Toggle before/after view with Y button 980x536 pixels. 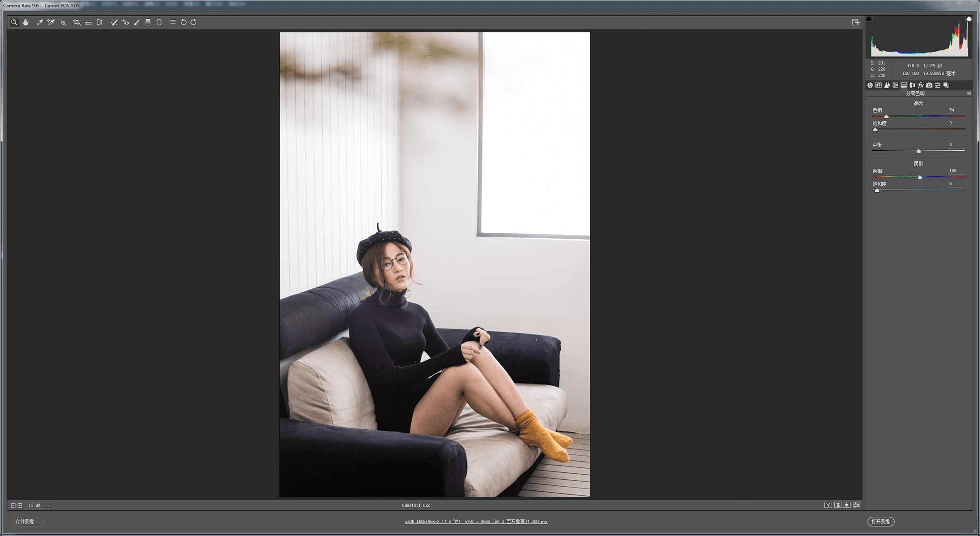828,505
